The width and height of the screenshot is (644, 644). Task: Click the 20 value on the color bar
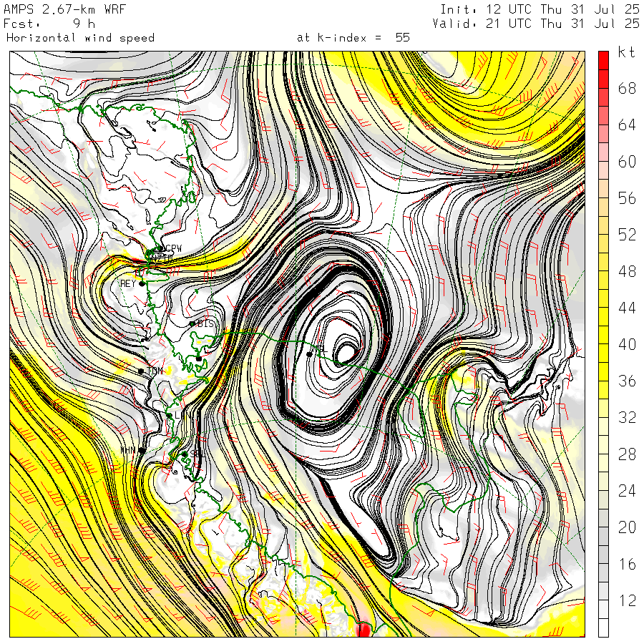coord(627,527)
